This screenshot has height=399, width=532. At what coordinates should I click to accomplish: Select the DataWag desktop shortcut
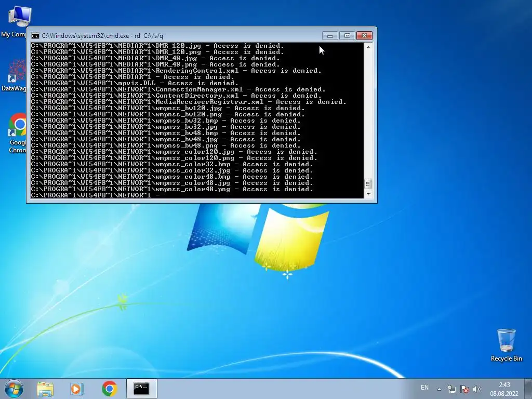[14, 75]
